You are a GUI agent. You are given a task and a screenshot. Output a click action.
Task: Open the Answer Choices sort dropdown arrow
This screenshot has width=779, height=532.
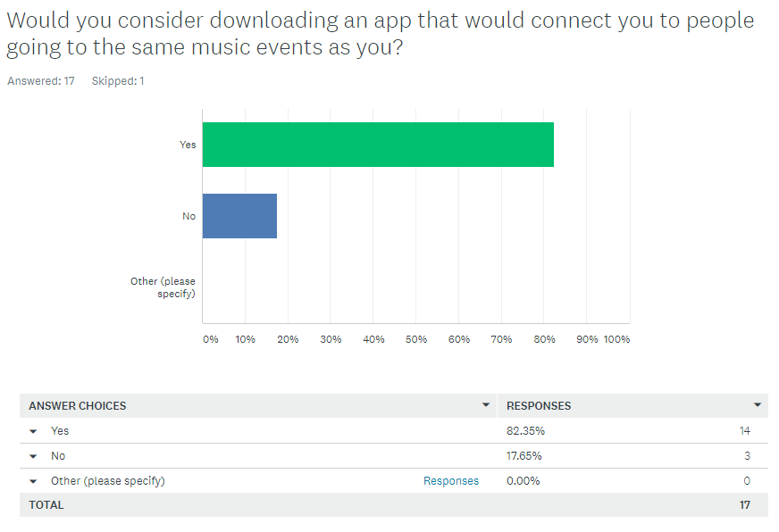486,405
